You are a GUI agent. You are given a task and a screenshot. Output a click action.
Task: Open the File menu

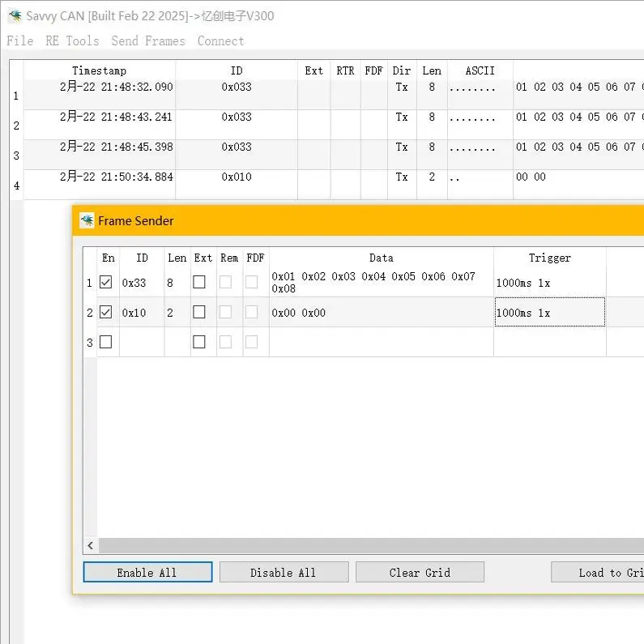point(20,41)
